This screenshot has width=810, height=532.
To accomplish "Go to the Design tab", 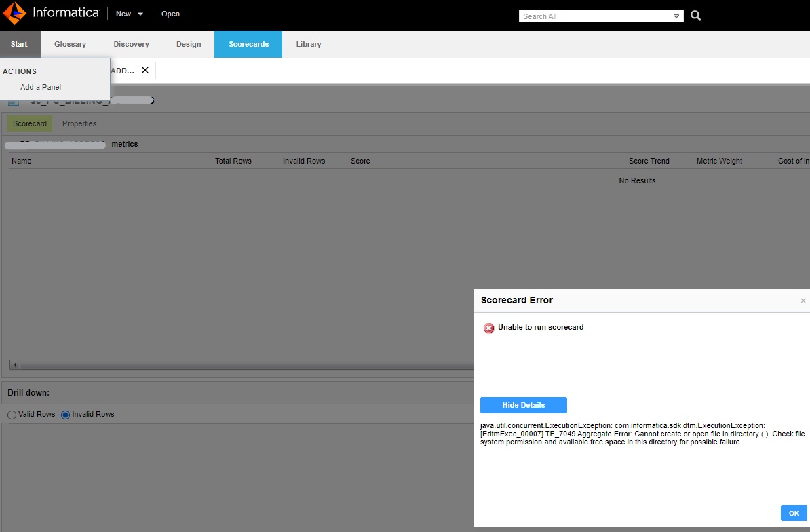I will [x=189, y=44].
